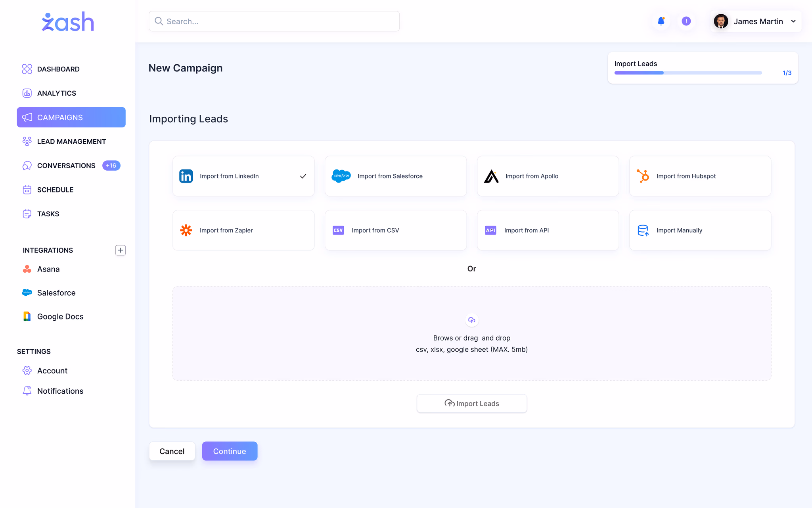Open Account settings link
The width and height of the screenshot is (812, 508).
coord(52,370)
